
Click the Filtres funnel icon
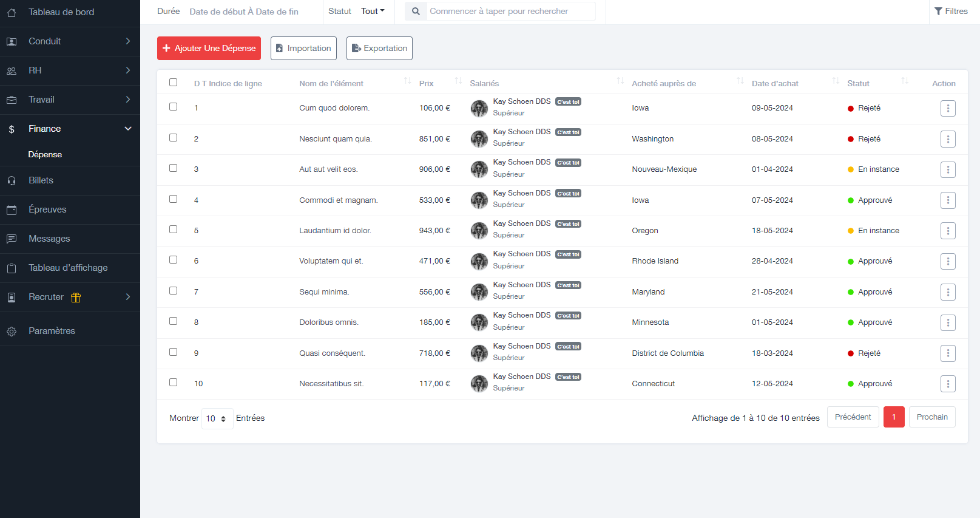938,12
